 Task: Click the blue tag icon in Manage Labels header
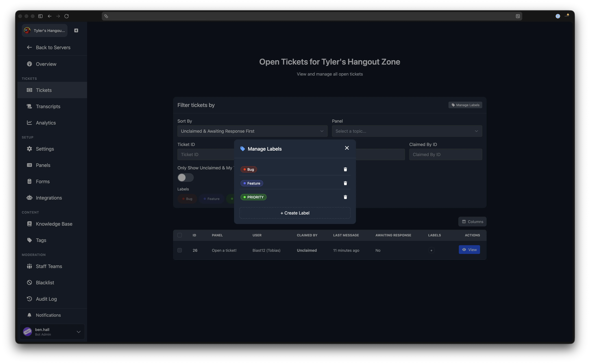pos(242,149)
